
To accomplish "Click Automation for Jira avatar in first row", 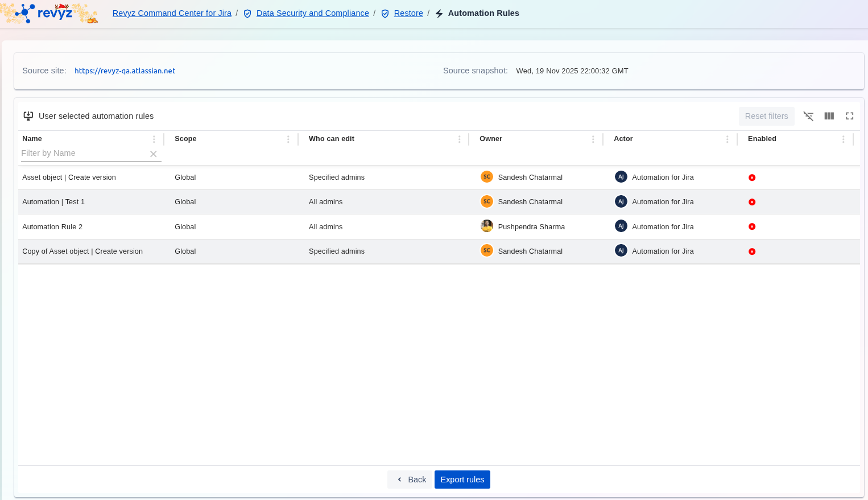I will (621, 177).
